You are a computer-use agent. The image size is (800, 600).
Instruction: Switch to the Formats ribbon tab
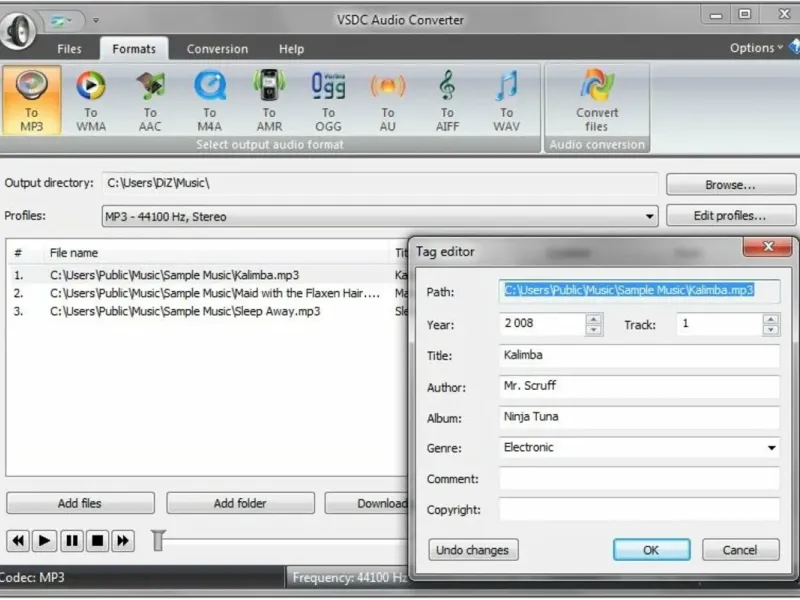point(134,49)
